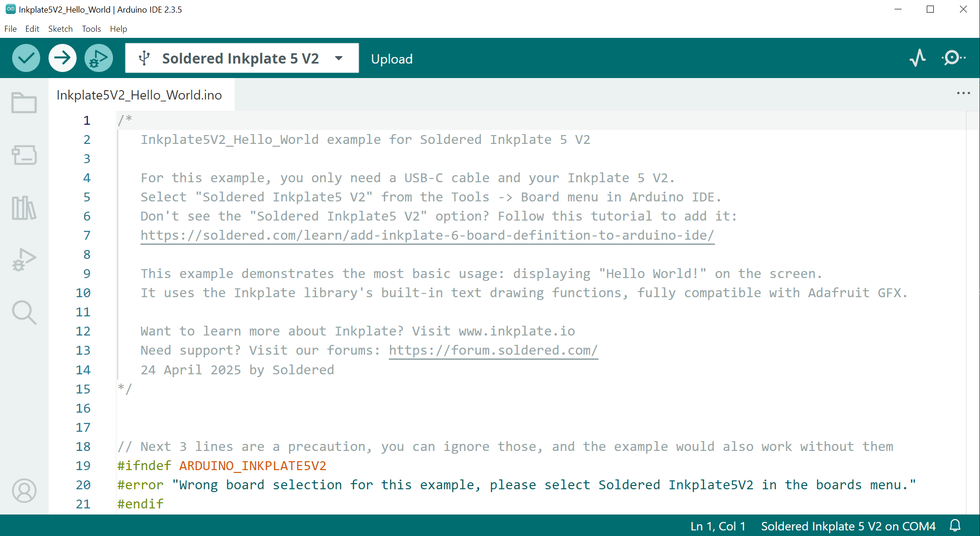This screenshot has height=536, width=980.
Task: Open the Sketchbook folder panel
Action: [24, 102]
